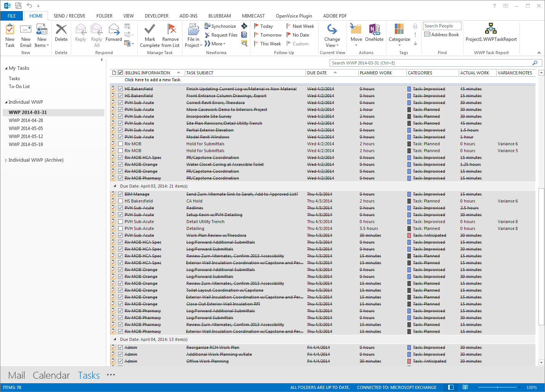Screen dimensions: 545x392
Task: Collapse My Tasks tree
Action: pos(6,68)
